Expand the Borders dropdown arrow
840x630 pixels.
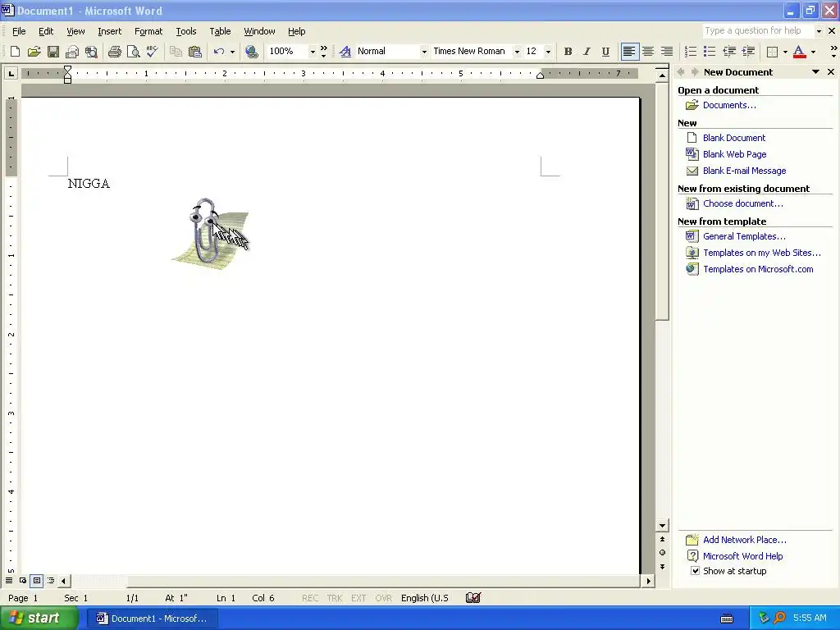785,52
